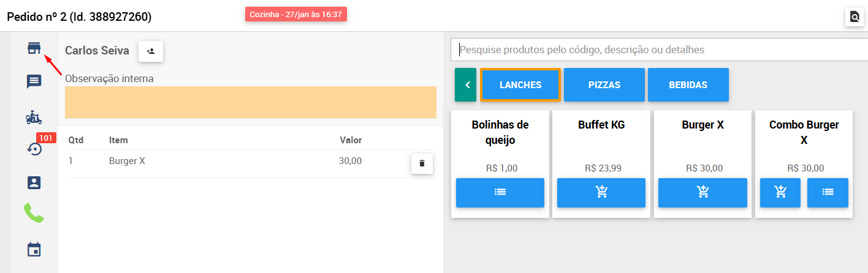Open the customer contact card icon

(34, 182)
